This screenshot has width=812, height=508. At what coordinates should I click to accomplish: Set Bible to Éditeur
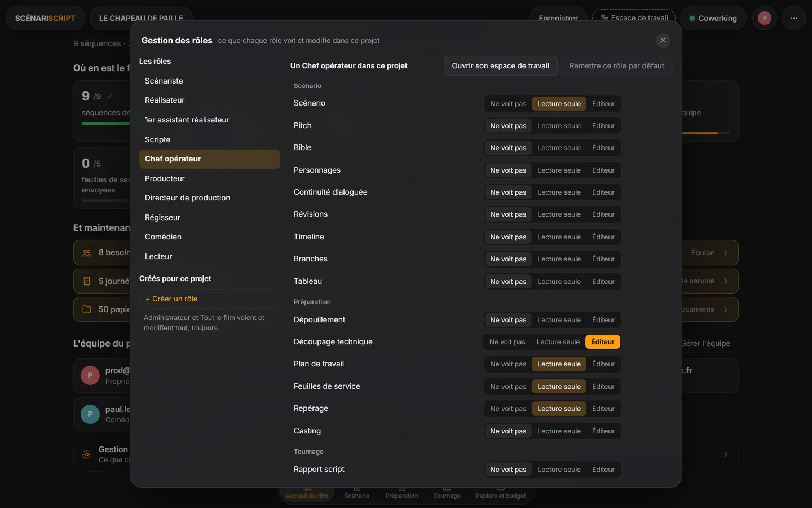603,148
